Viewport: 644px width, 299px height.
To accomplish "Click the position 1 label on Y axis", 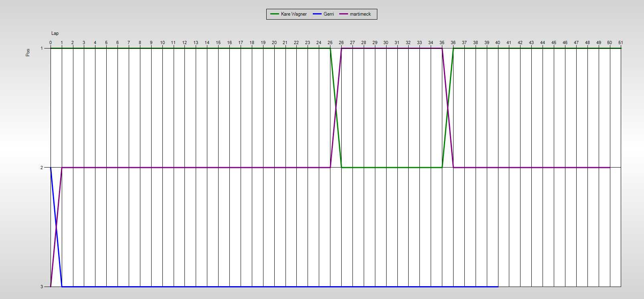I will (42, 48).
